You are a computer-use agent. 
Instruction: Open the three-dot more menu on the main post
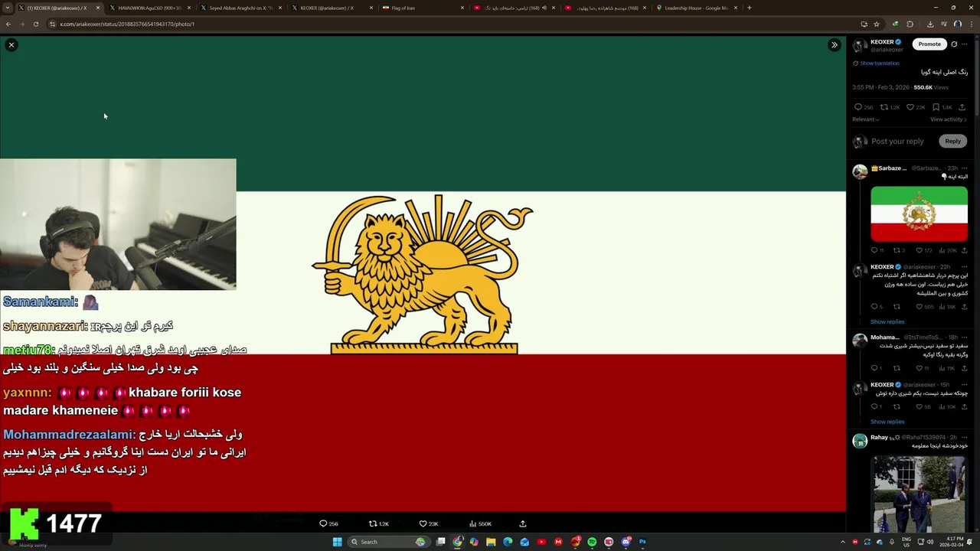point(965,44)
